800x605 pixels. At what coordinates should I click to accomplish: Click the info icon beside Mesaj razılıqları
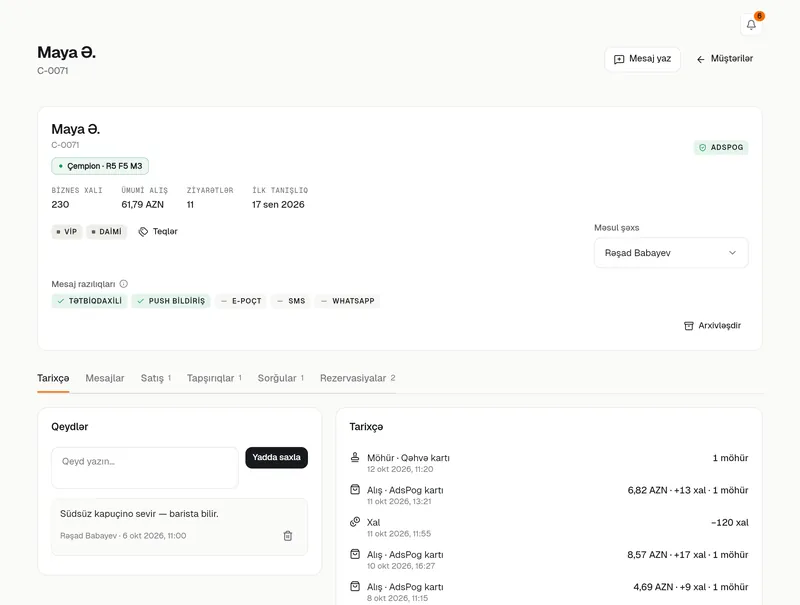pyautogui.click(x=123, y=284)
